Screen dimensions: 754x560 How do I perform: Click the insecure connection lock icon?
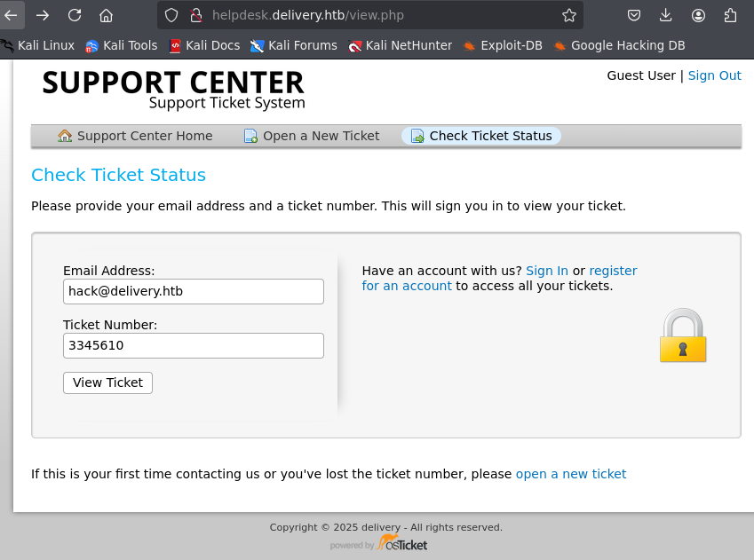pyautogui.click(x=195, y=15)
